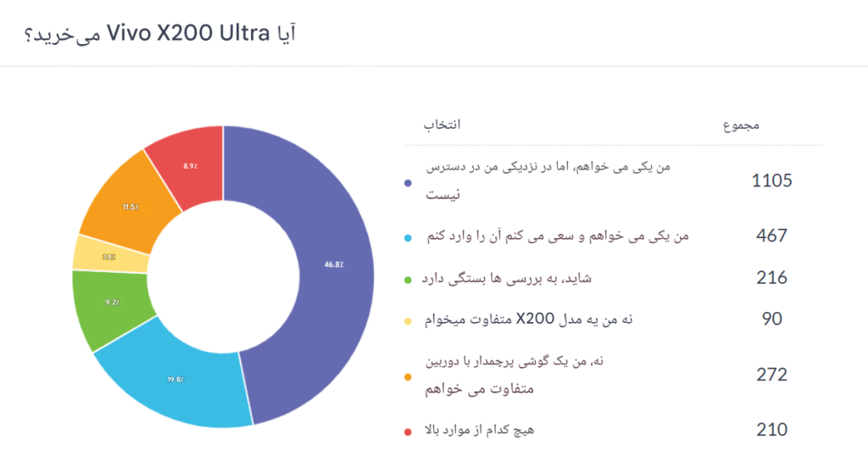Click the green legend dot
This screenshot has height=456, width=868.
click(x=408, y=280)
